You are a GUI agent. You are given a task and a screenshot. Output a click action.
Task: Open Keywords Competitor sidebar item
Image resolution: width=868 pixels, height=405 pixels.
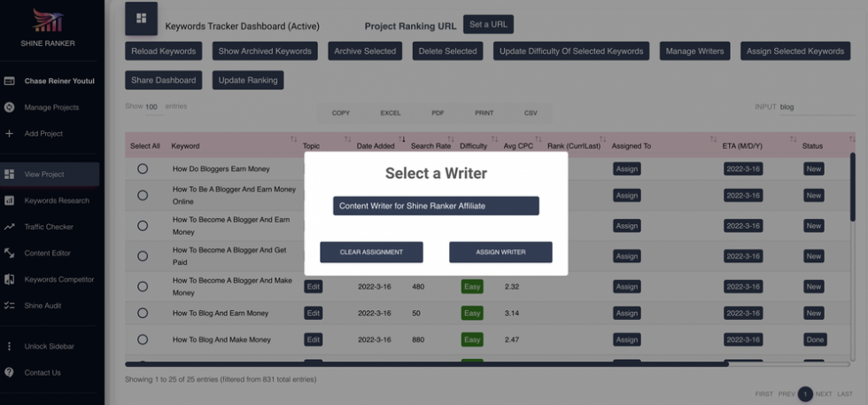click(58, 280)
